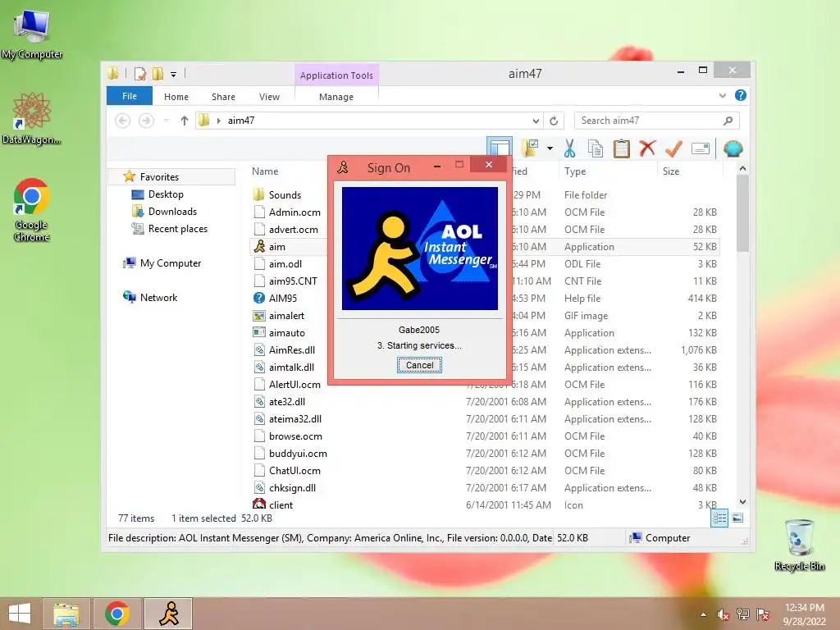Click the clipboard Paste icon
Image resolution: width=840 pixels, height=630 pixels.
pos(622,148)
